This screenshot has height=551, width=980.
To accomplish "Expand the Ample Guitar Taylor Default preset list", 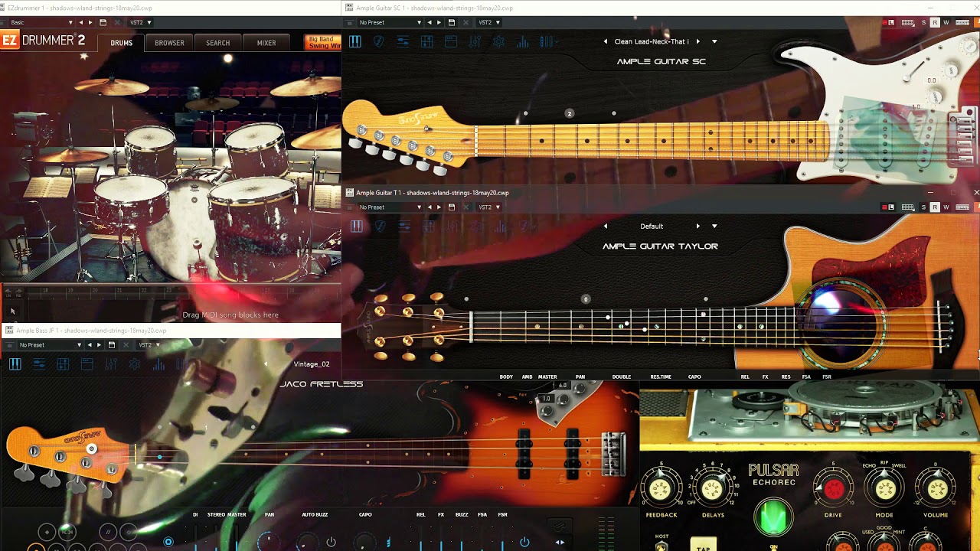I will click(x=714, y=227).
